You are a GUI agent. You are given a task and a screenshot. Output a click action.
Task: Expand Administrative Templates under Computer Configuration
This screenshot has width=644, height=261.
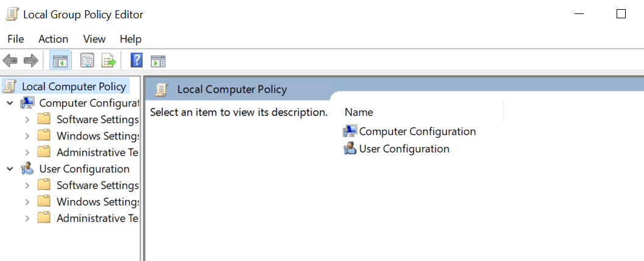point(27,152)
